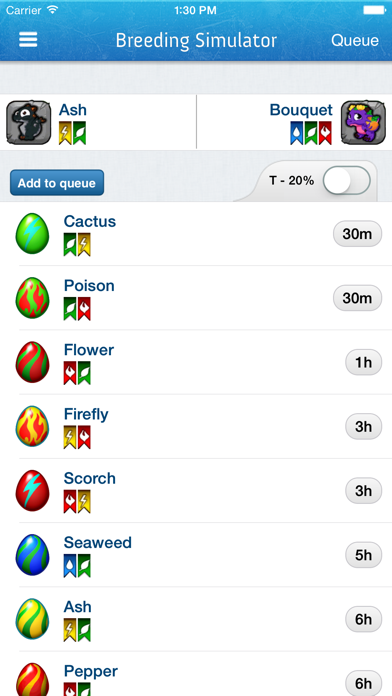Image resolution: width=392 pixels, height=696 pixels.
Task: Select the Scorch egg icon
Action: click(x=32, y=490)
